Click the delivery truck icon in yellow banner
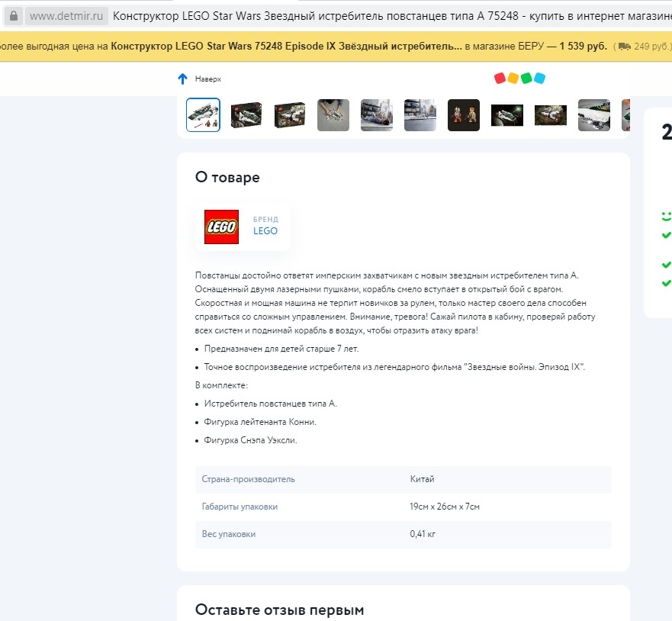 [625, 47]
